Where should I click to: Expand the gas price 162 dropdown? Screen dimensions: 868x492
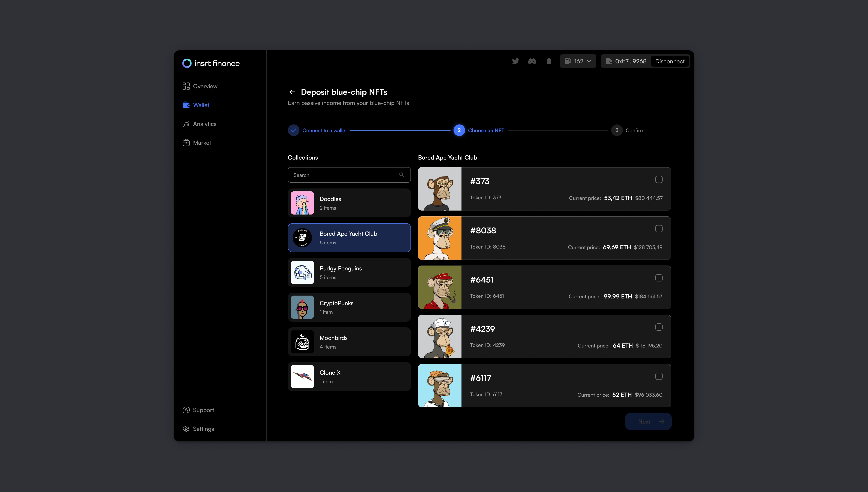tap(578, 61)
